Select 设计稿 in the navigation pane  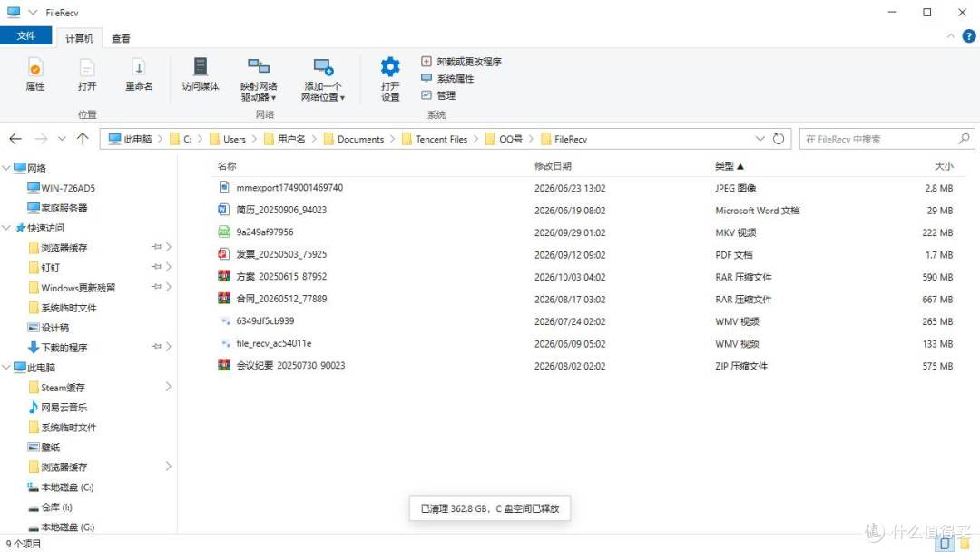(x=48, y=328)
